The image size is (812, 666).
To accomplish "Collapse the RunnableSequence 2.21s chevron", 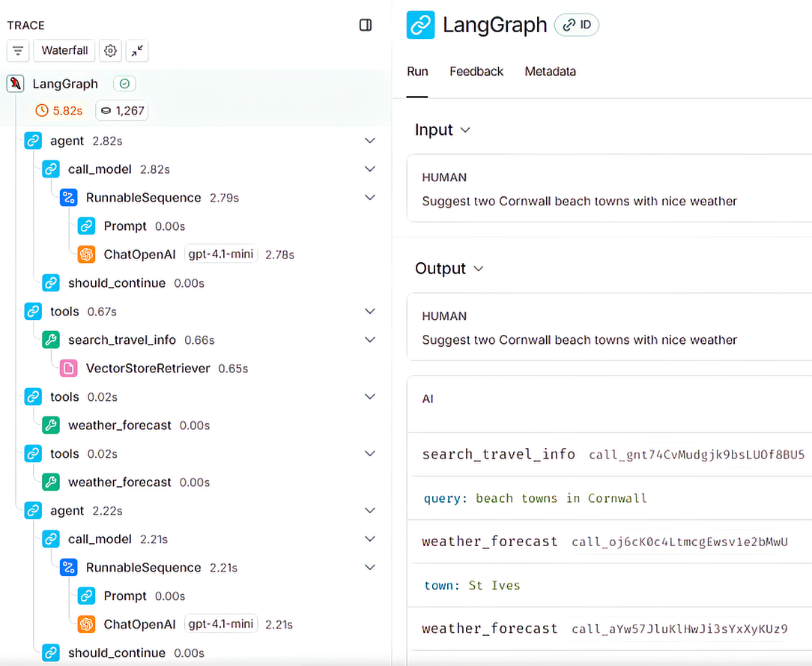I will pos(370,567).
